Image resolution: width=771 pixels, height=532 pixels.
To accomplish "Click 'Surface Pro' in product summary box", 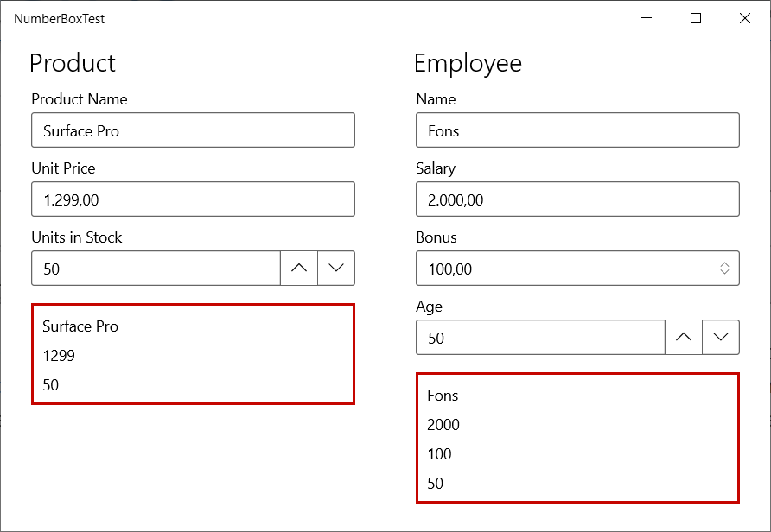I will (80, 326).
